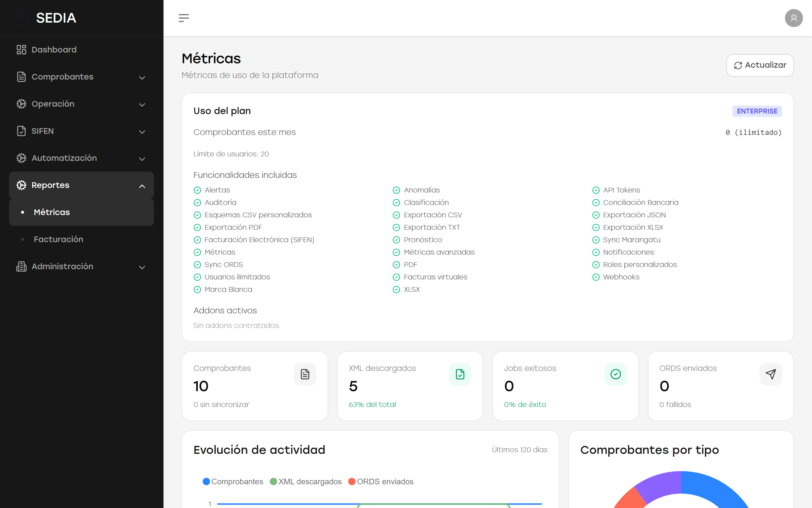
Task: Click the check-circle icon in Jobs exitosos card
Action: click(x=616, y=374)
